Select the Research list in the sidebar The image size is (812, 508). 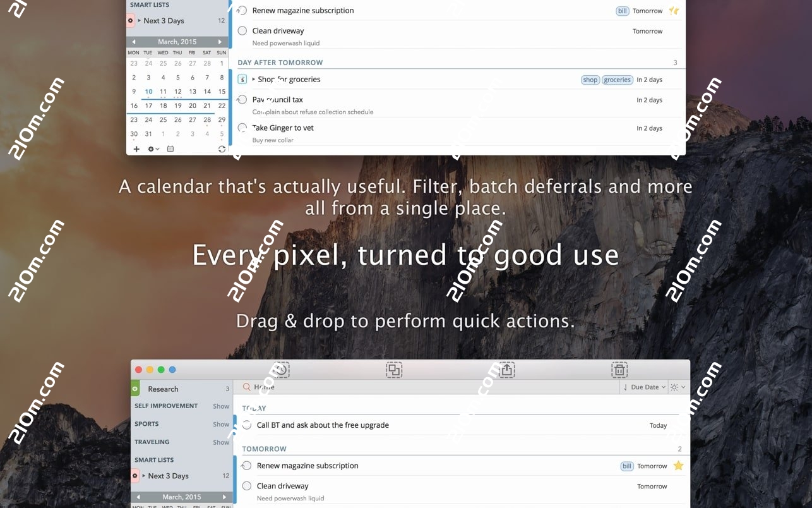pyautogui.click(x=163, y=389)
